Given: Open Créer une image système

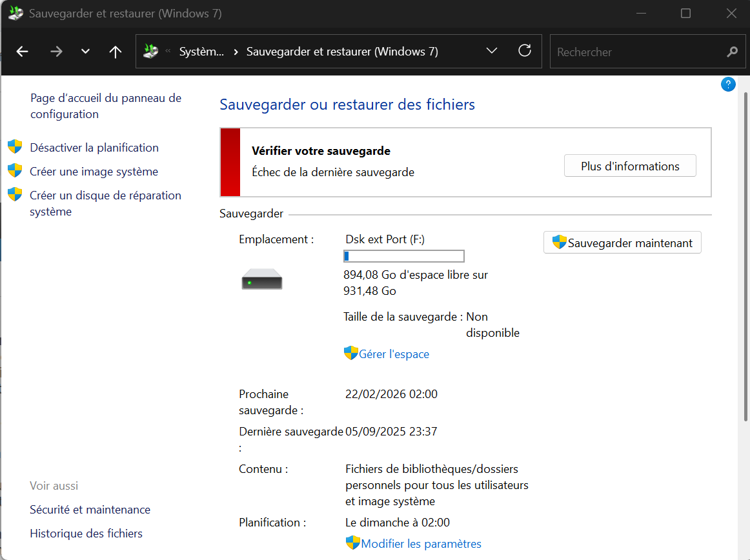Looking at the screenshot, I should click(94, 172).
